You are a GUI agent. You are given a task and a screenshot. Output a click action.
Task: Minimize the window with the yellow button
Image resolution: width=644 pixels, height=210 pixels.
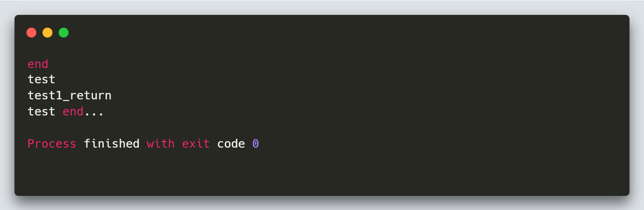(47, 33)
